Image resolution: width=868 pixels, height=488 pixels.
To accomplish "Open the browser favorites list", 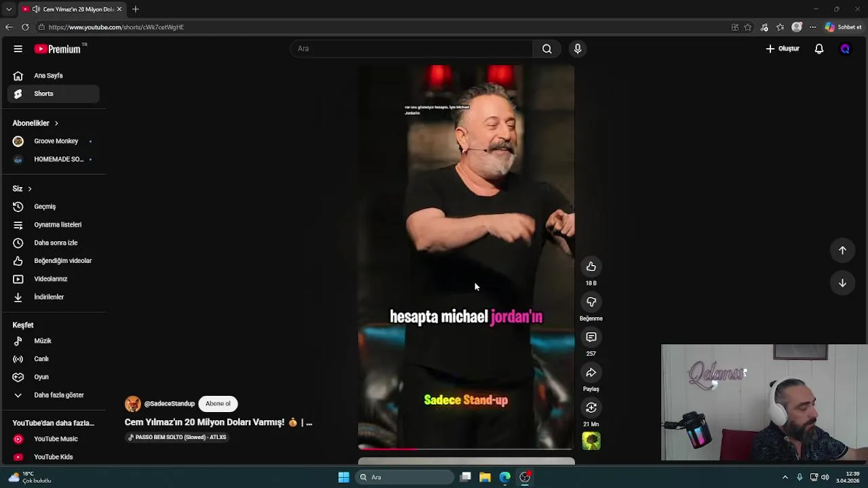I will [781, 27].
